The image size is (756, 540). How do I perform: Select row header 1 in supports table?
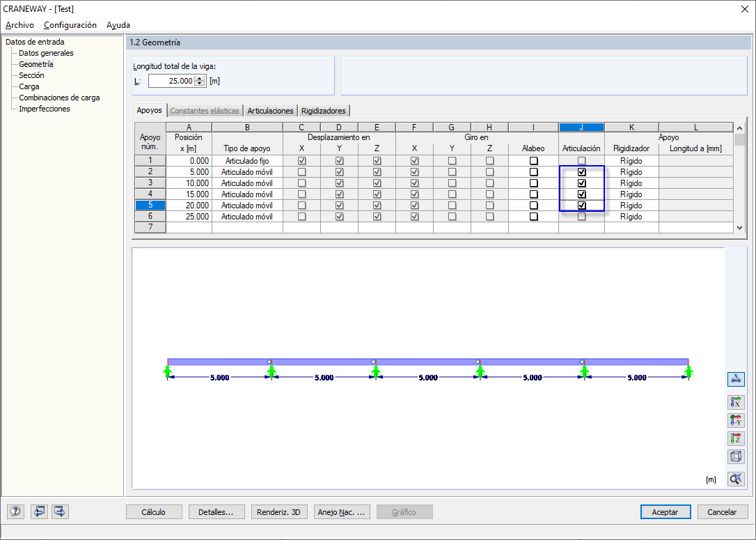(150, 161)
